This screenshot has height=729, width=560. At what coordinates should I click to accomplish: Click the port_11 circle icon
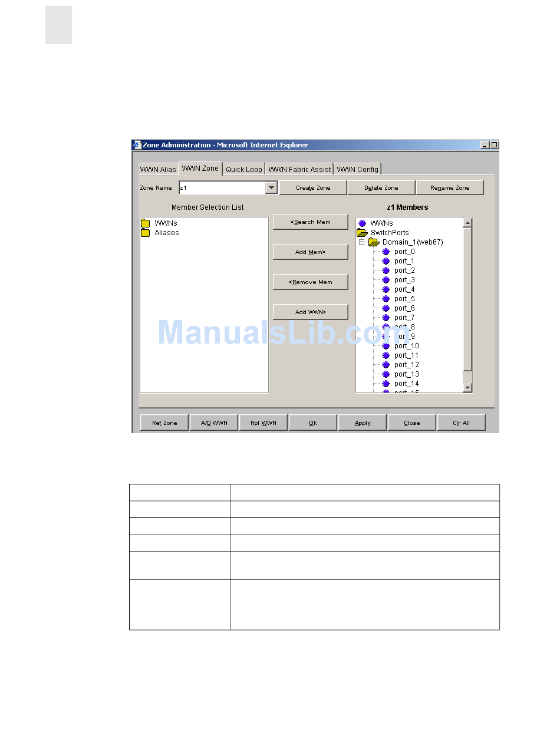point(386,355)
